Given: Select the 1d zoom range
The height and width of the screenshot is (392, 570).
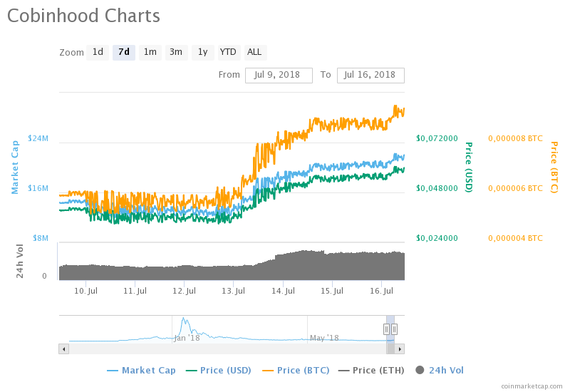Looking at the screenshot, I should click(98, 52).
